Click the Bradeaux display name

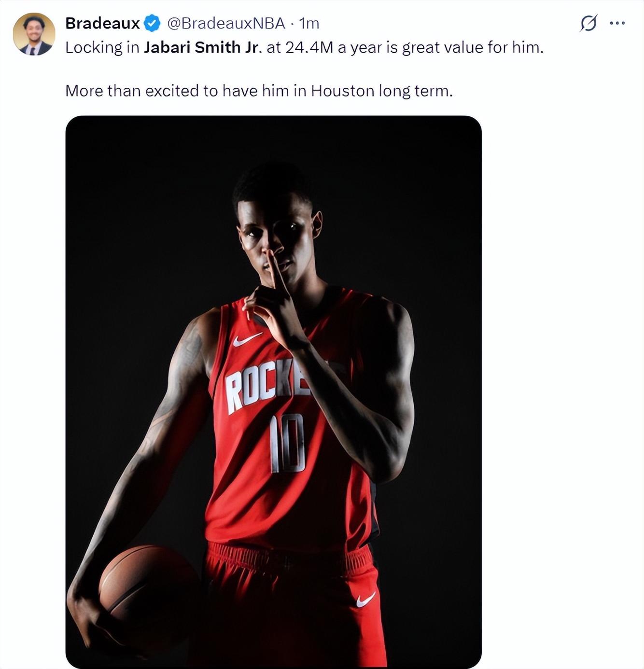tap(102, 23)
